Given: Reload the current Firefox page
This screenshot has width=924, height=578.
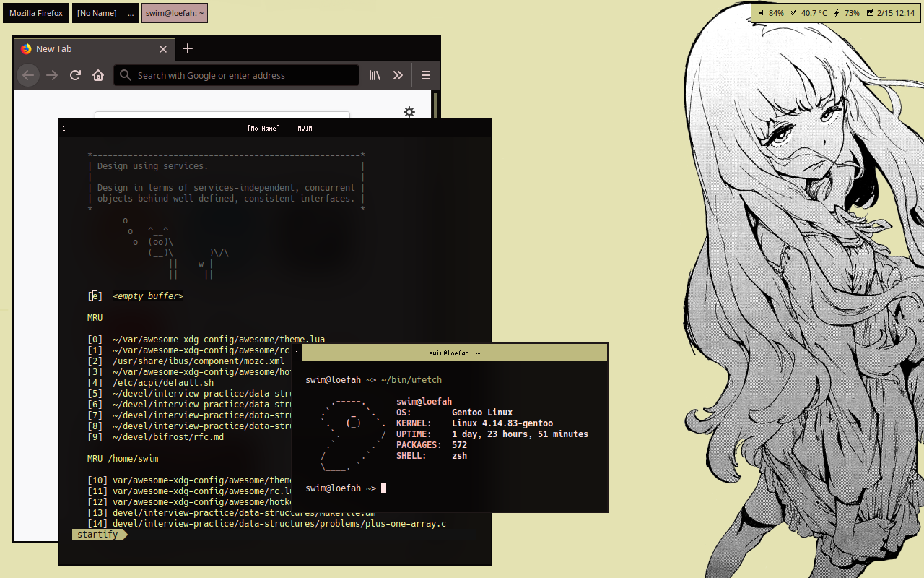Looking at the screenshot, I should 75,75.
